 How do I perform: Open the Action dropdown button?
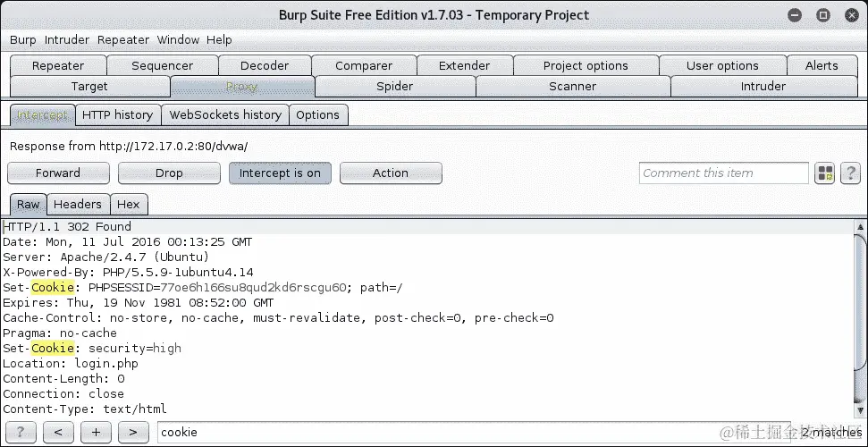tap(391, 173)
